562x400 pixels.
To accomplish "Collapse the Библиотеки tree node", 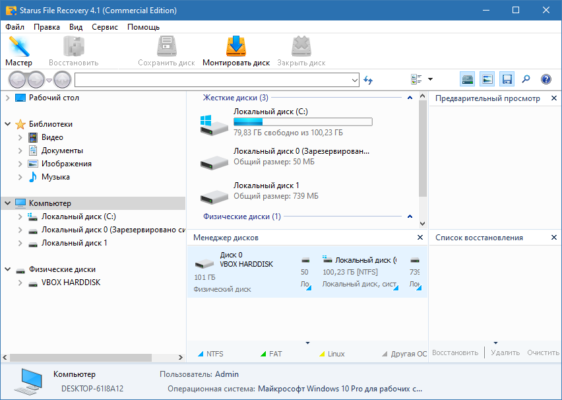I will 8,124.
